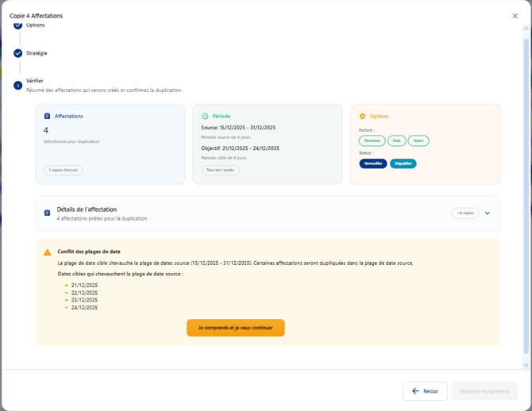Click the '+4 copies' badge
This screenshot has width=532, height=411.
click(465, 213)
